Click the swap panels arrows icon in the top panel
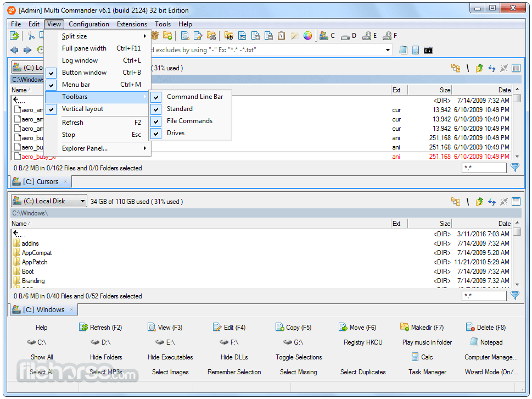Image resolution: width=532 pixels, height=399 pixels. [x=492, y=68]
